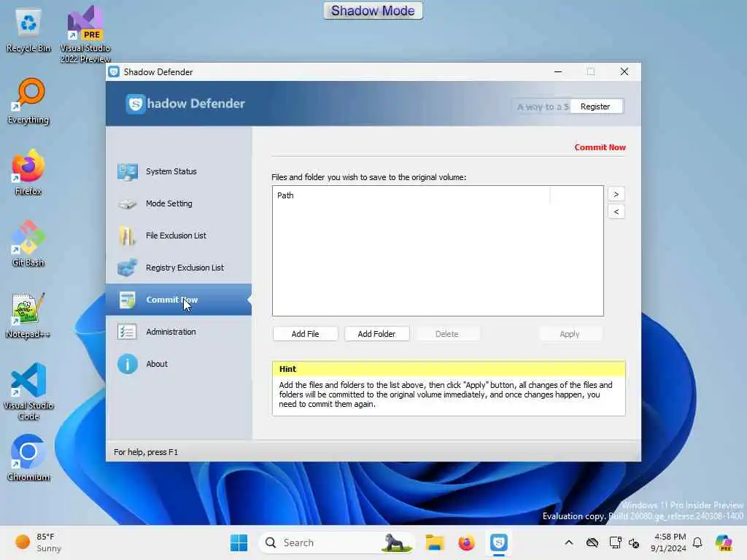Open System Status via its monitor icon
The height and width of the screenshot is (560, 747).
tap(128, 172)
